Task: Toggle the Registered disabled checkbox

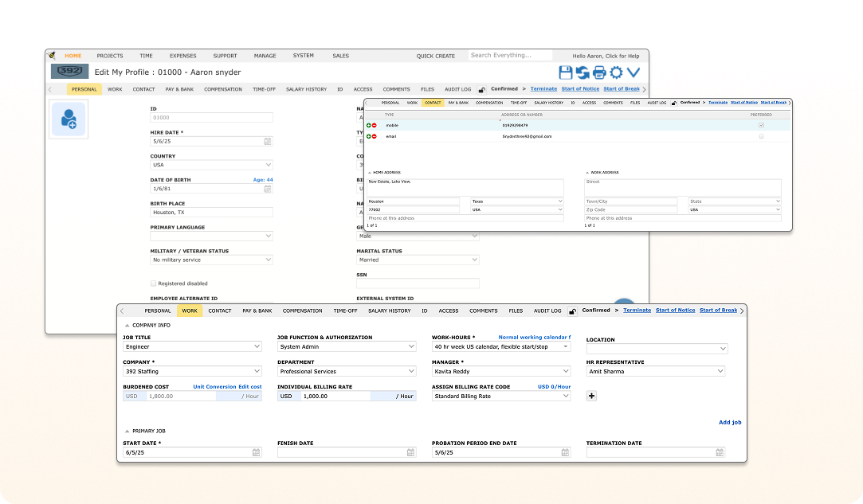Action: point(154,283)
